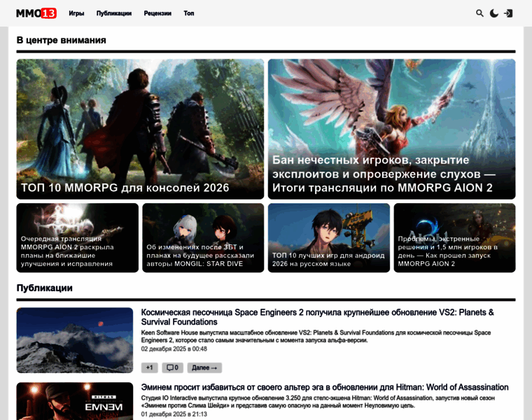Click the login arrow icon
The width and height of the screenshot is (532, 420).
[508, 13]
